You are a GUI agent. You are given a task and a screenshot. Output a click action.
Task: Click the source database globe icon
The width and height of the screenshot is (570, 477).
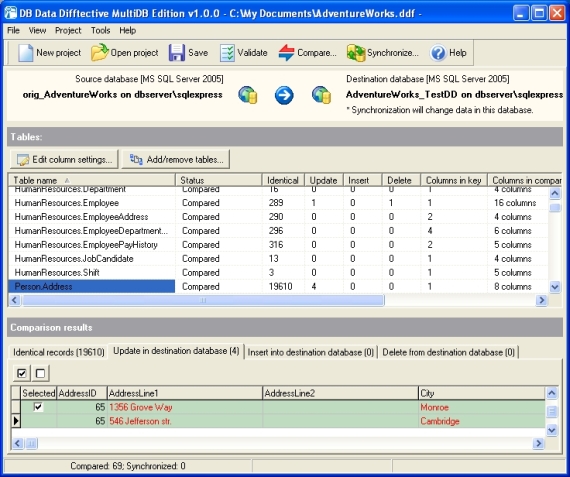click(248, 95)
